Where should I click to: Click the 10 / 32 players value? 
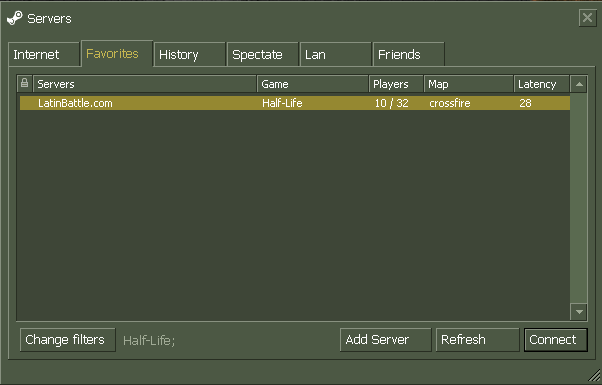(392, 103)
